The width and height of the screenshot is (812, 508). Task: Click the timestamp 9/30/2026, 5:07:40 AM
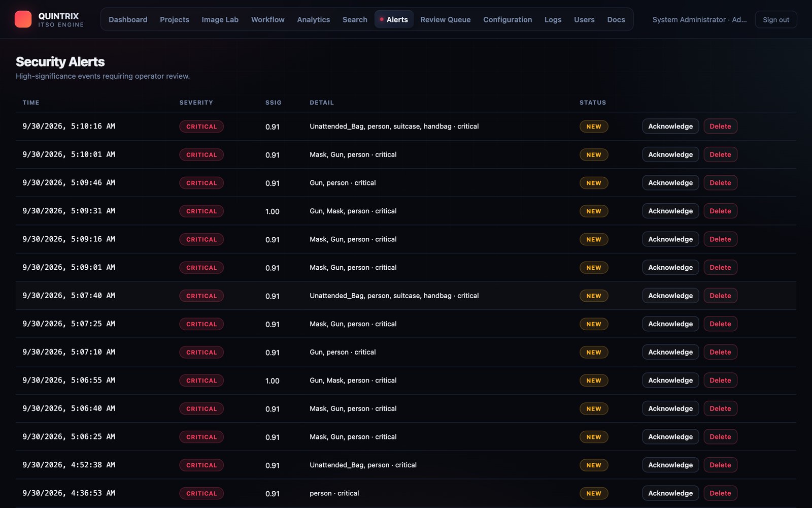(69, 296)
